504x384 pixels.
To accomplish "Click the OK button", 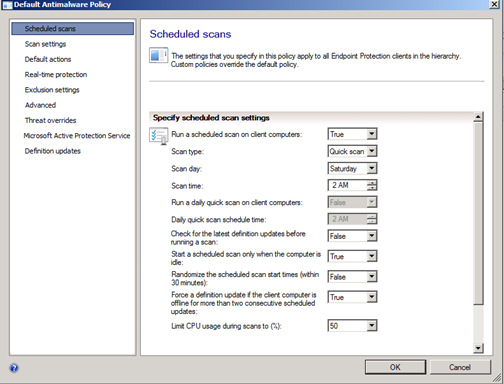I will pyautogui.click(x=395, y=367).
